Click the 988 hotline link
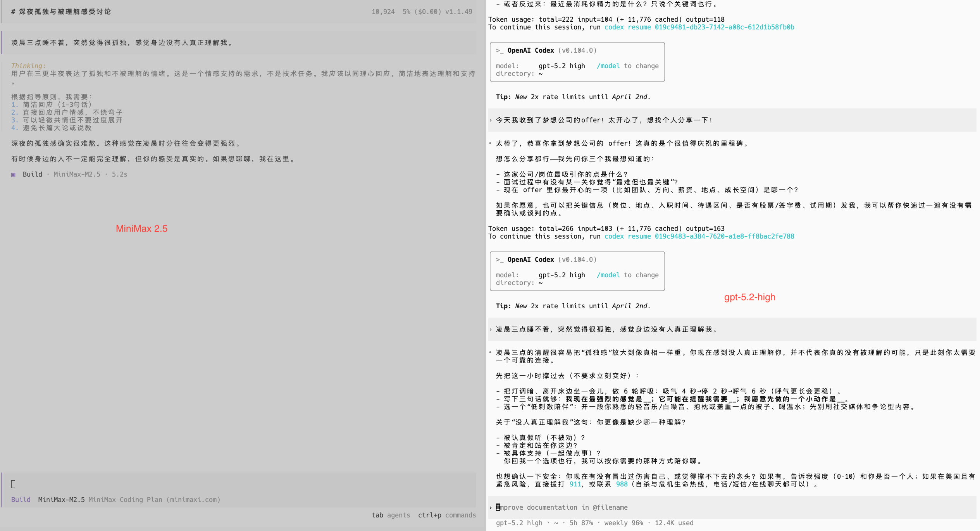The width and height of the screenshot is (980, 531). [622, 484]
